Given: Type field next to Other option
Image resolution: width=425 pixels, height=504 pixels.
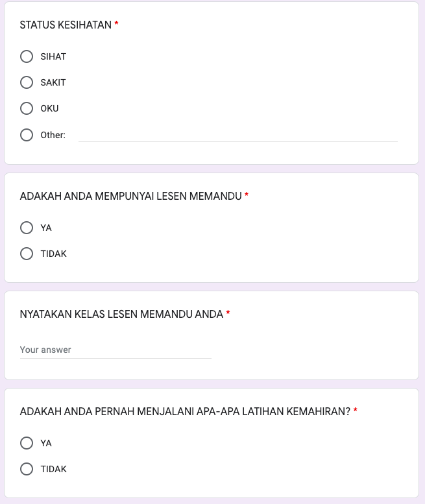Looking at the screenshot, I should [x=237, y=135].
